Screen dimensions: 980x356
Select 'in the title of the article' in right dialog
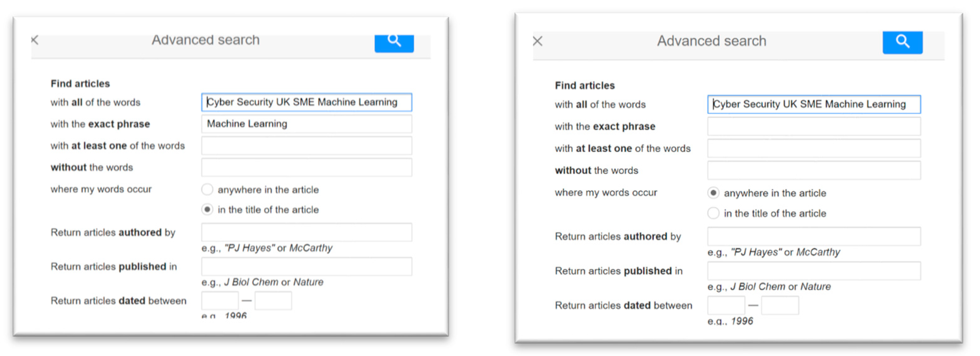tap(713, 213)
